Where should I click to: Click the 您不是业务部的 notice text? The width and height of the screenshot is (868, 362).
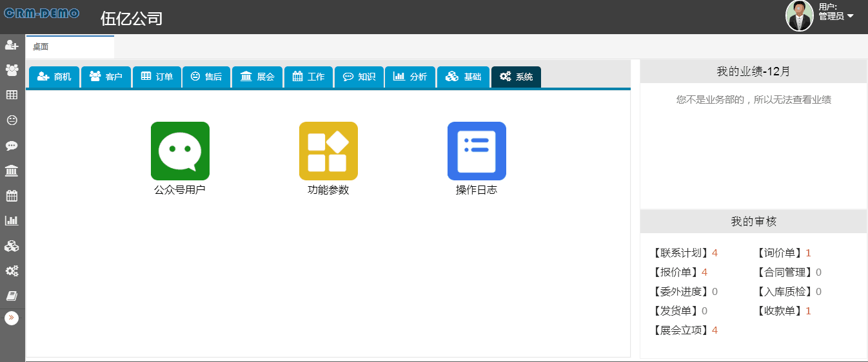[x=753, y=100]
